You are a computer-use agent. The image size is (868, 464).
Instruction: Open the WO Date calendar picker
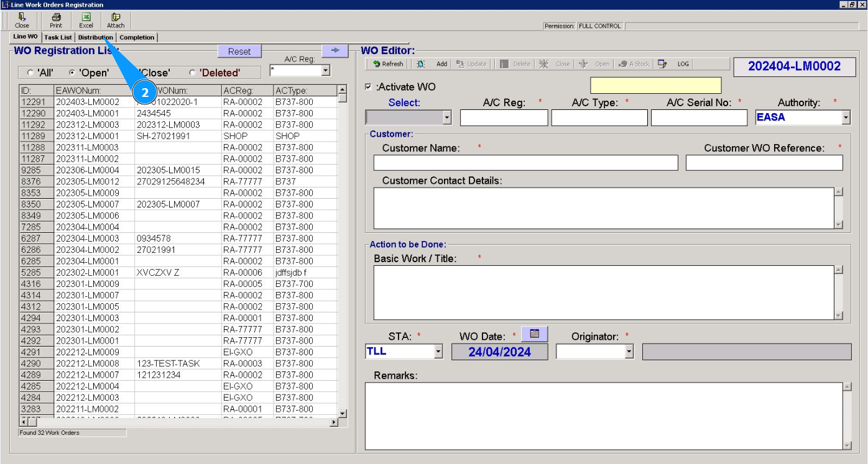(534, 334)
